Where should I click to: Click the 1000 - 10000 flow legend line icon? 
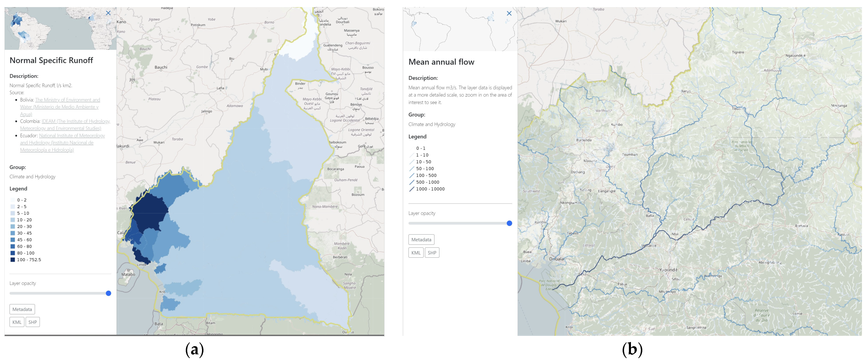pyautogui.click(x=412, y=190)
